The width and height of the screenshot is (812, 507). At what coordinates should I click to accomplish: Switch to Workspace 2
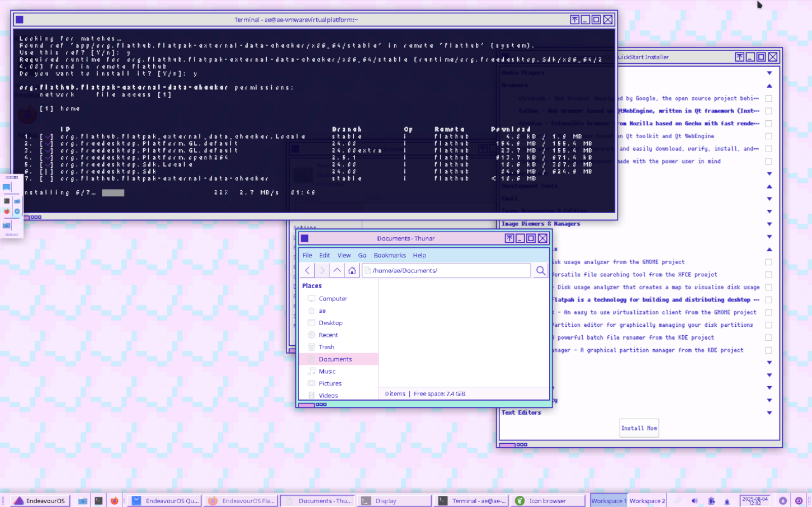[647, 501]
